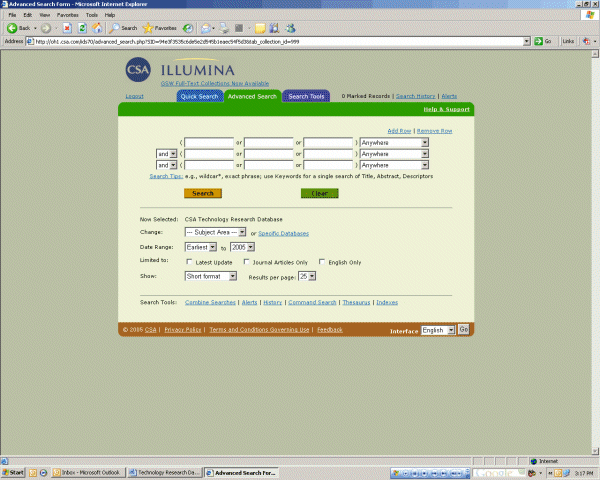Go to Home page icon

coord(97,28)
